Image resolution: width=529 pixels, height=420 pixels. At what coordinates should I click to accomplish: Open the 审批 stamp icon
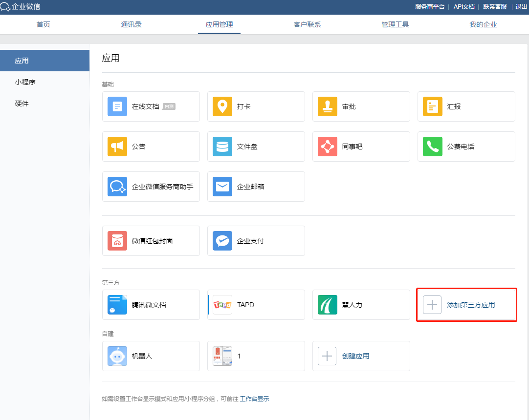(x=328, y=106)
